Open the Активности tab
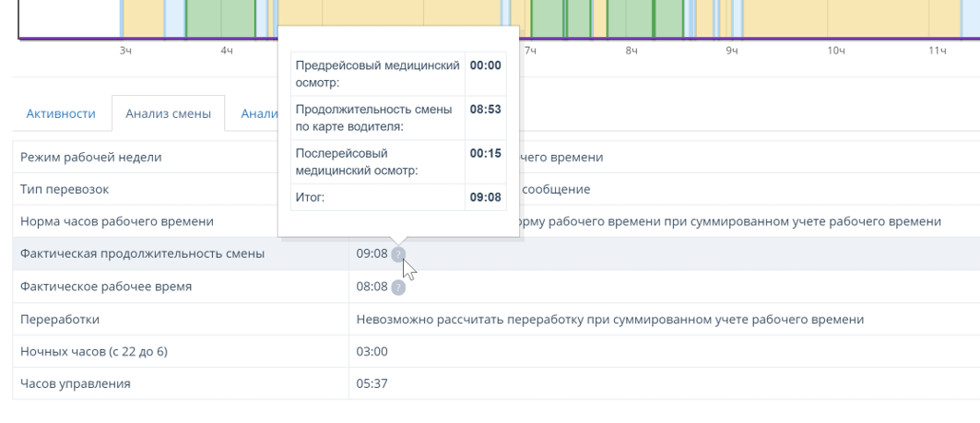The image size is (980, 423). [x=61, y=113]
